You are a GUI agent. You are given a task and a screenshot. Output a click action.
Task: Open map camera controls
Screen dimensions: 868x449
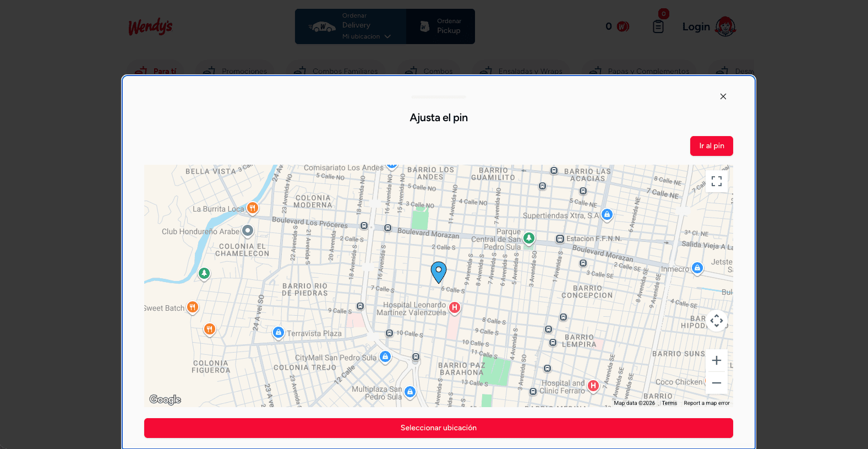pos(716,321)
